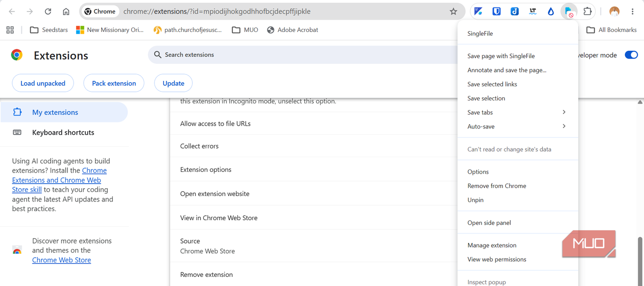Screen dimensions: 644x286
Task: Click the SingleFile extension toolbar icon
Action: coord(569,11)
